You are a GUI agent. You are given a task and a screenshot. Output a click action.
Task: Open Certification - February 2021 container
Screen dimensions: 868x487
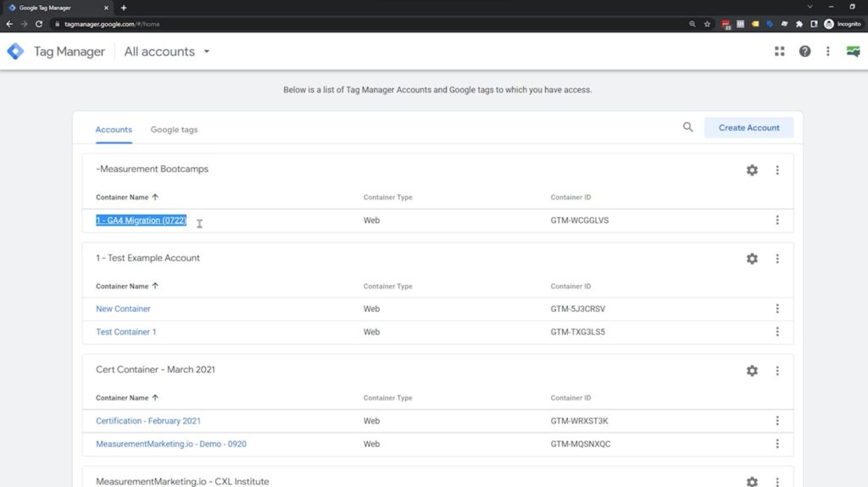click(x=148, y=421)
